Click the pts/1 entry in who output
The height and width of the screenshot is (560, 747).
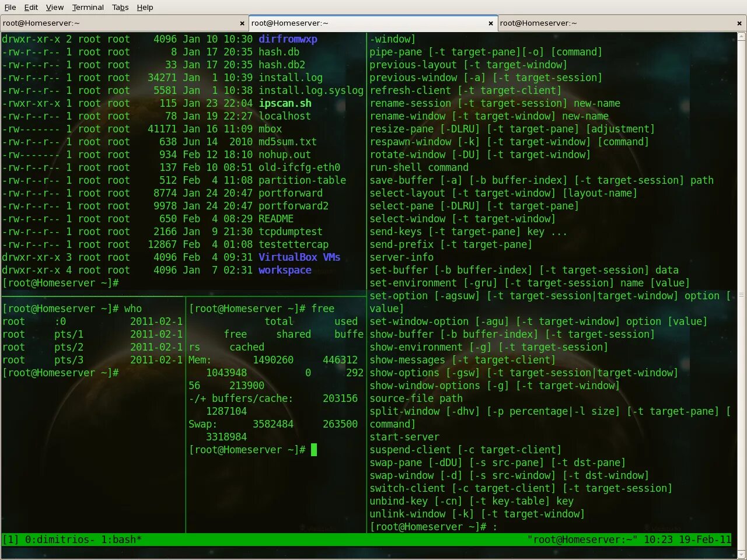tap(69, 334)
